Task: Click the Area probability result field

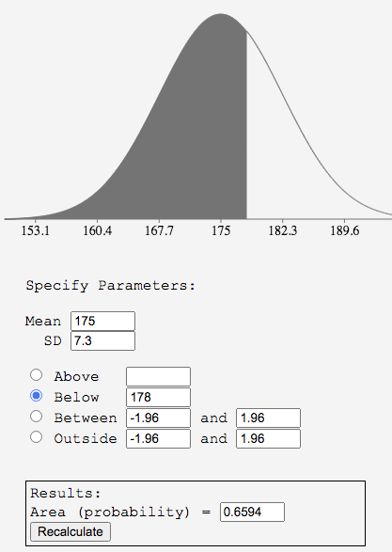Action: pyautogui.click(x=252, y=512)
